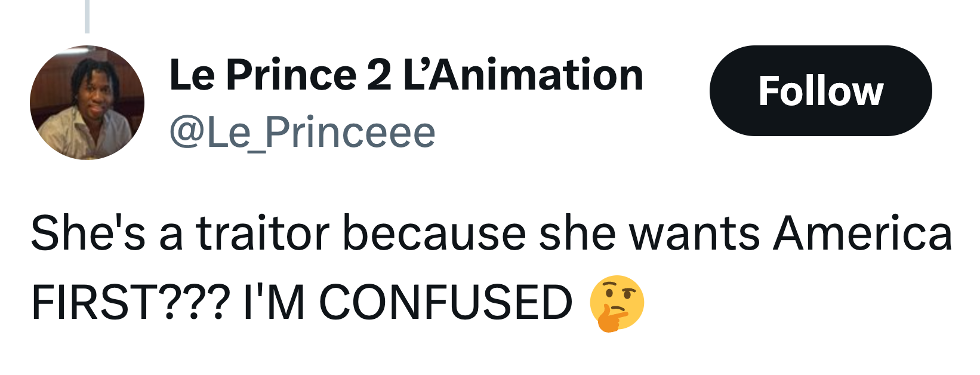Click the "I'M CONFUSED" text
980x375 pixels.
pyautogui.click(x=408, y=302)
